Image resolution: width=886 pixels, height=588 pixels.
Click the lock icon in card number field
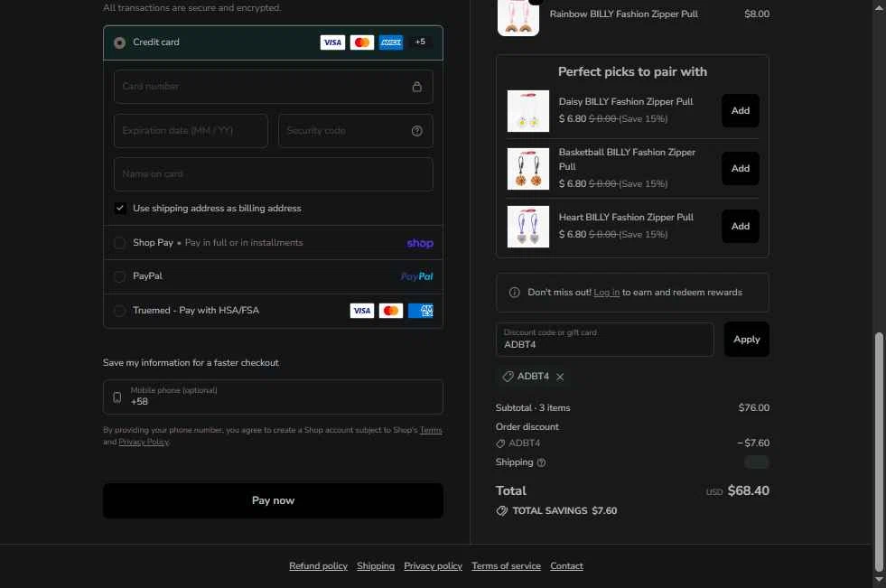click(417, 87)
